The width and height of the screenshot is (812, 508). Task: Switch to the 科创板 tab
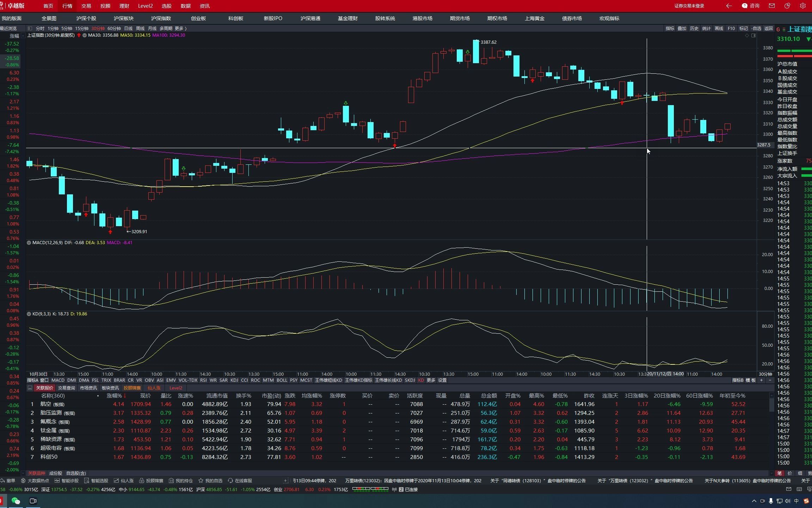coord(236,18)
